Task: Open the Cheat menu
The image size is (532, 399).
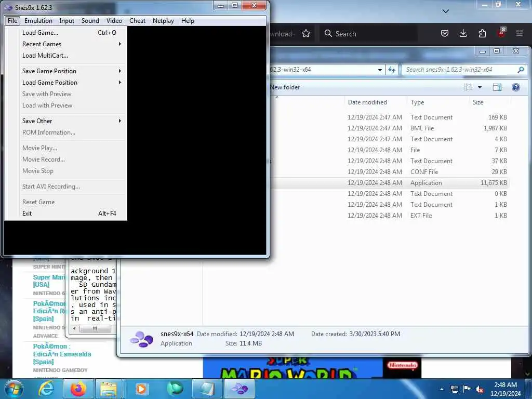Action: (x=137, y=21)
